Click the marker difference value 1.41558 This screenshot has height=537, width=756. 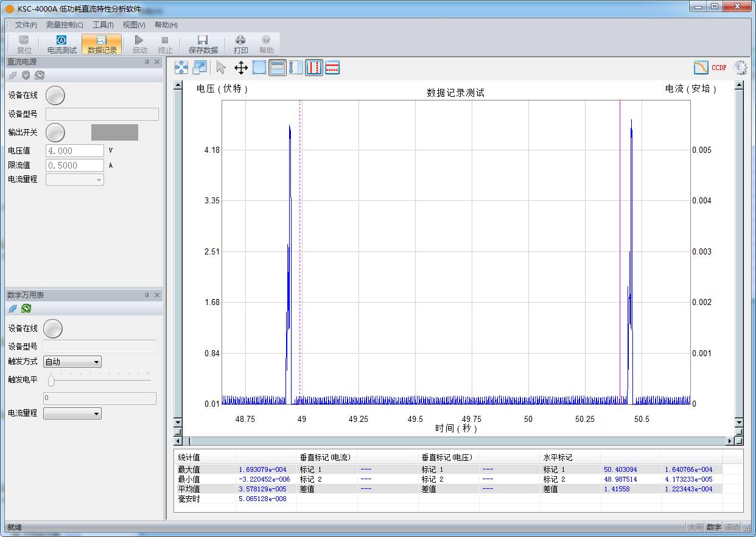click(x=617, y=489)
